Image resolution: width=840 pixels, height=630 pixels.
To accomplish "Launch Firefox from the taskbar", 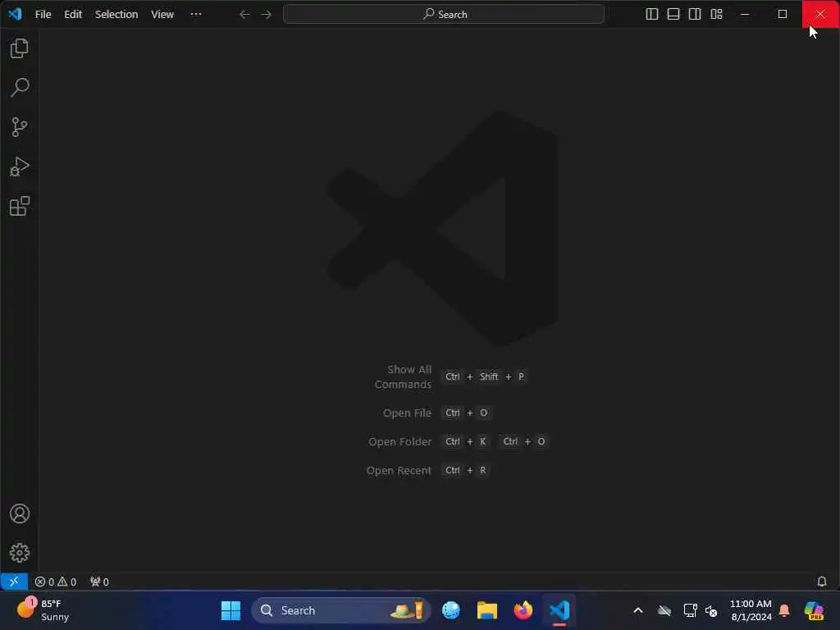I will pyautogui.click(x=523, y=610).
